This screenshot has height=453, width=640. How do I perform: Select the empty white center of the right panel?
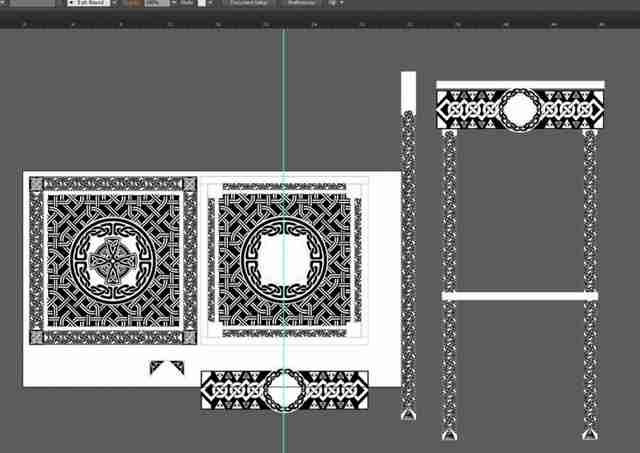[x=284, y=260]
